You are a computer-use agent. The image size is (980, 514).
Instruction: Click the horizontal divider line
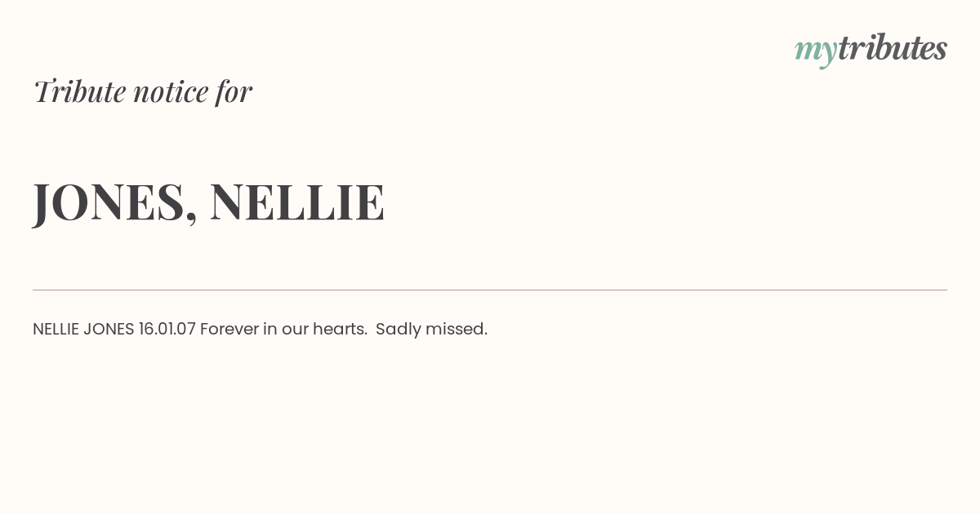coord(490,290)
